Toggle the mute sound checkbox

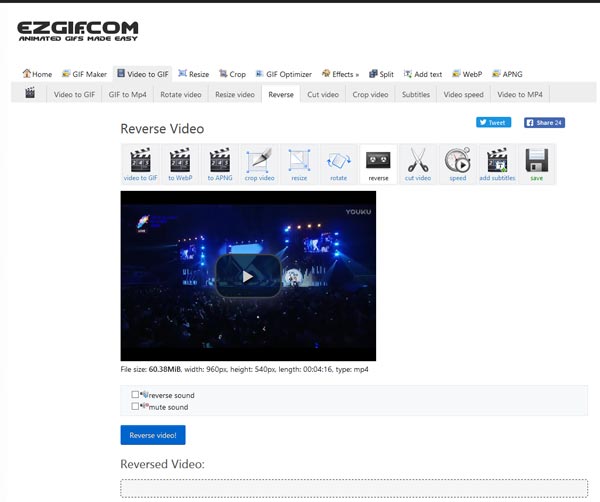pos(136,407)
